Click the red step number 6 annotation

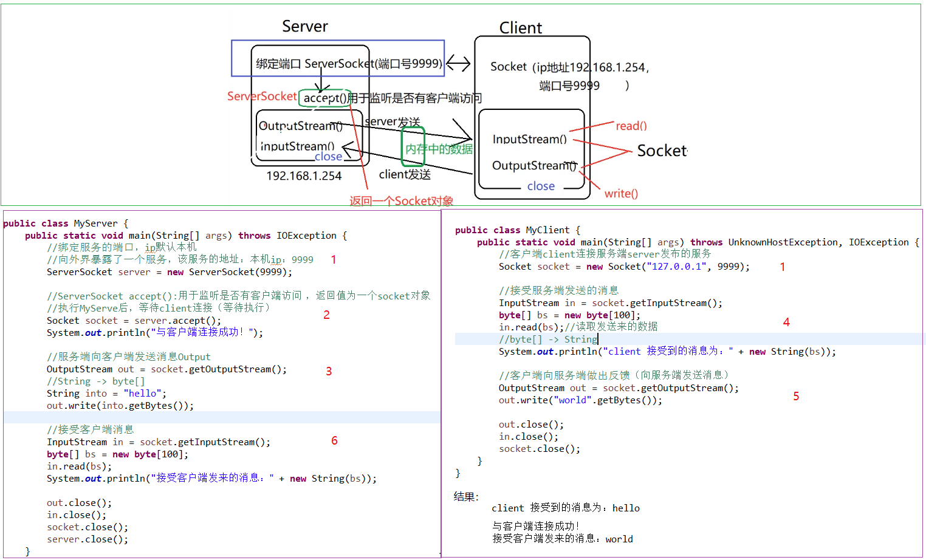[334, 440]
